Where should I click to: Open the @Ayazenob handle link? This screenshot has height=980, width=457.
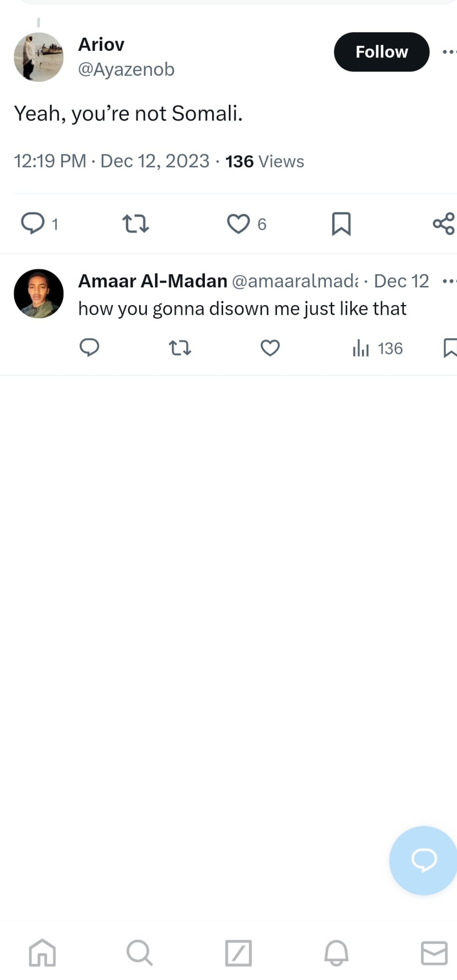[126, 69]
